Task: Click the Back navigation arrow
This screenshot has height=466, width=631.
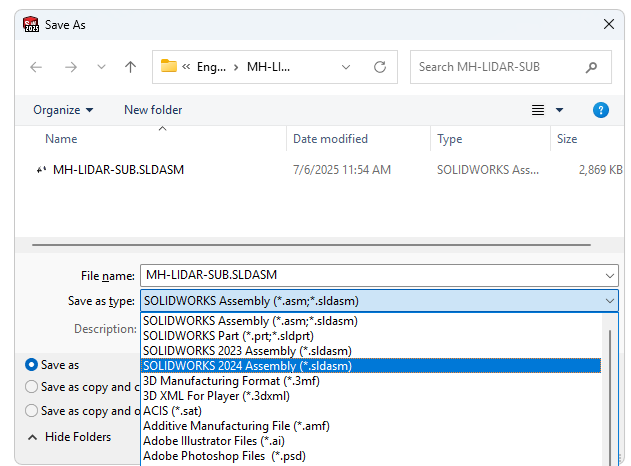Action: pyautogui.click(x=36, y=67)
